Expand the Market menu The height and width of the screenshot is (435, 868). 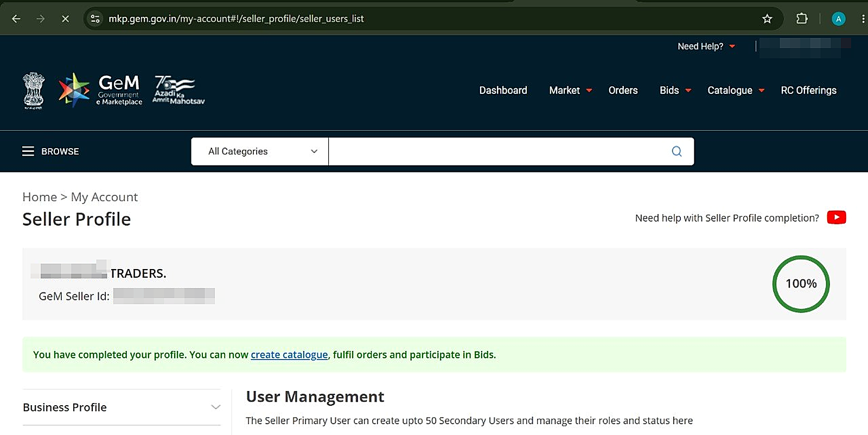[x=570, y=91]
